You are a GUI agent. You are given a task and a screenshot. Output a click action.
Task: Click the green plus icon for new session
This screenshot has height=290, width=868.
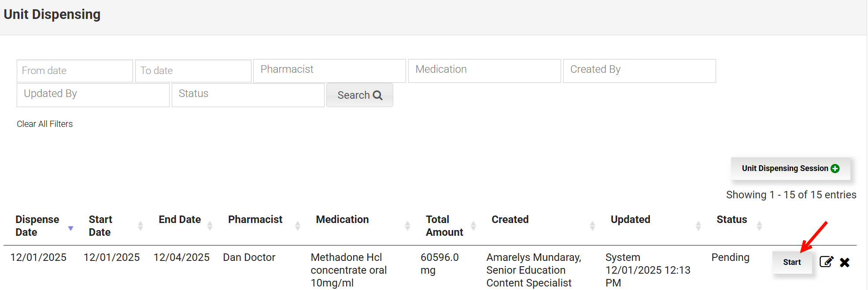coord(835,168)
